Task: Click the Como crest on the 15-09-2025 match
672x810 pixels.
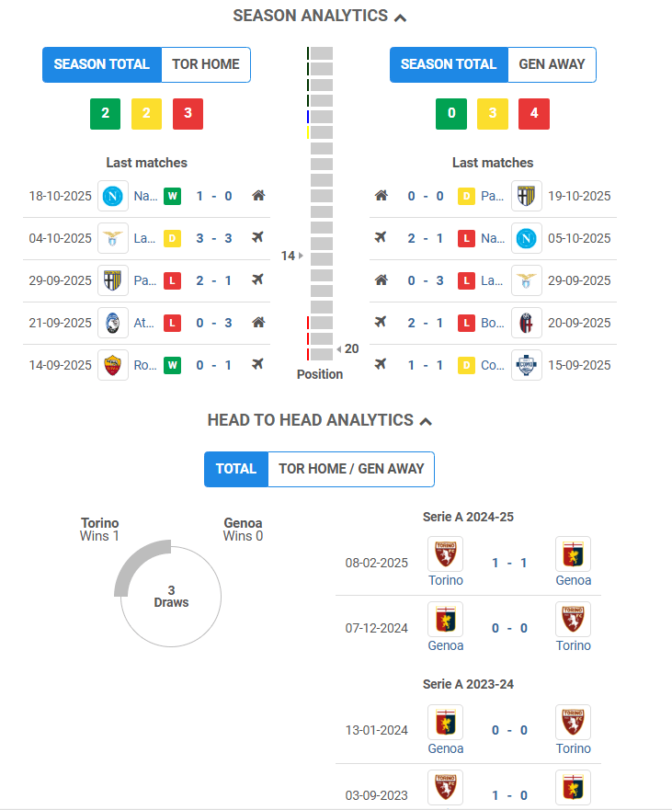Action: point(527,365)
